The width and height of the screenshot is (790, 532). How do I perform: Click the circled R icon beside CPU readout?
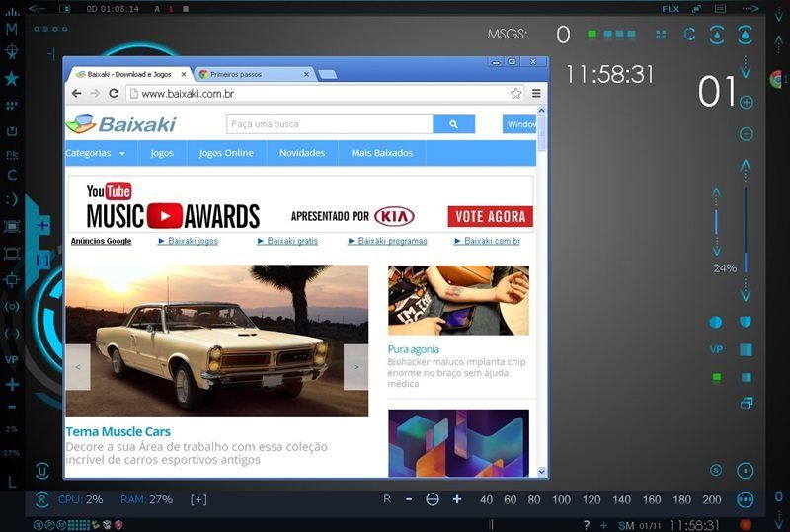tap(41, 499)
